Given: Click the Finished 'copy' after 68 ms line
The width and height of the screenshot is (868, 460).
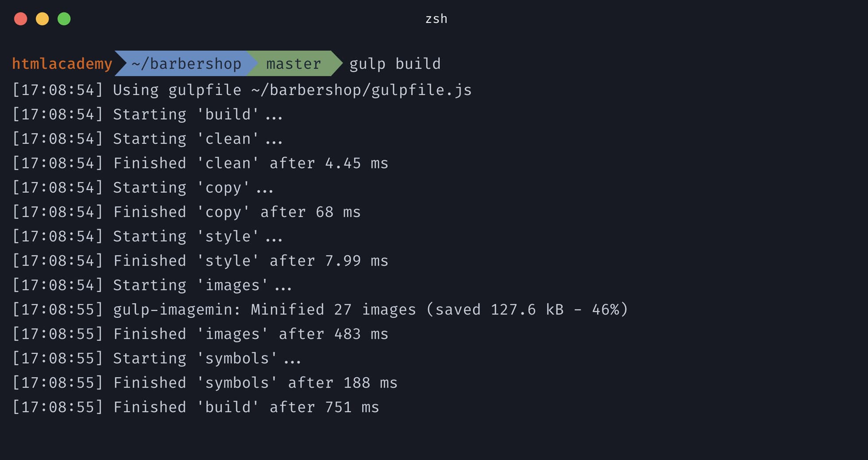Looking at the screenshot, I should 186,212.
